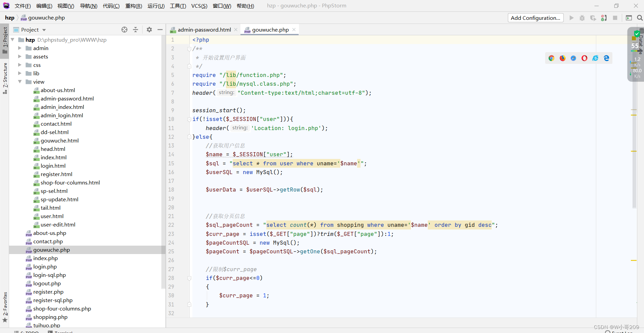
Task: Open the 帮助(H) menu
Action: (x=245, y=6)
